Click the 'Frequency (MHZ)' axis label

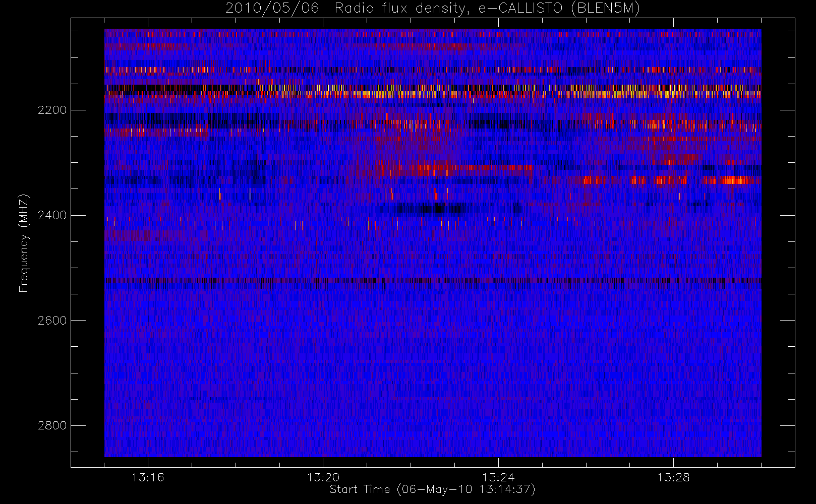click(24, 243)
